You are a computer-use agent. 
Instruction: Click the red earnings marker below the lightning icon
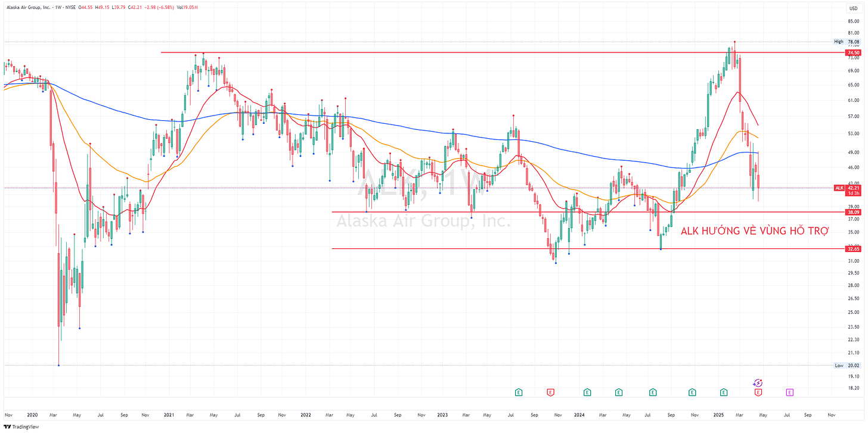(x=758, y=392)
